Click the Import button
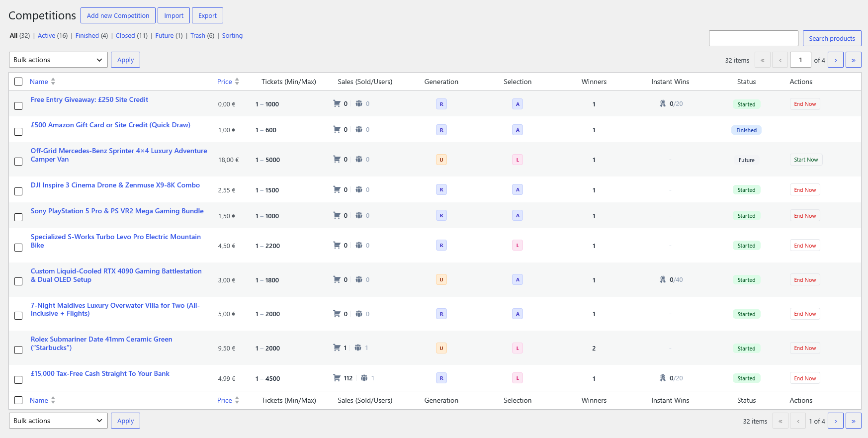This screenshot has height=438, width=868. pos(174,15)
